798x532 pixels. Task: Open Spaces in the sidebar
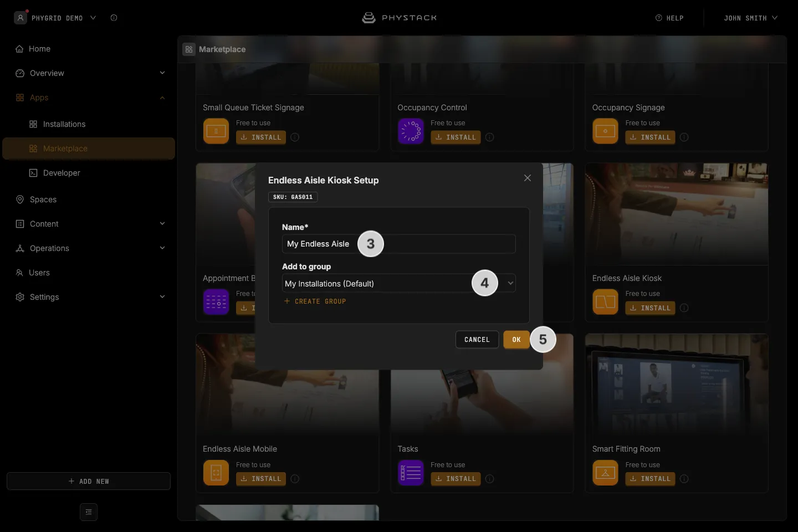[x=89, y=199]
